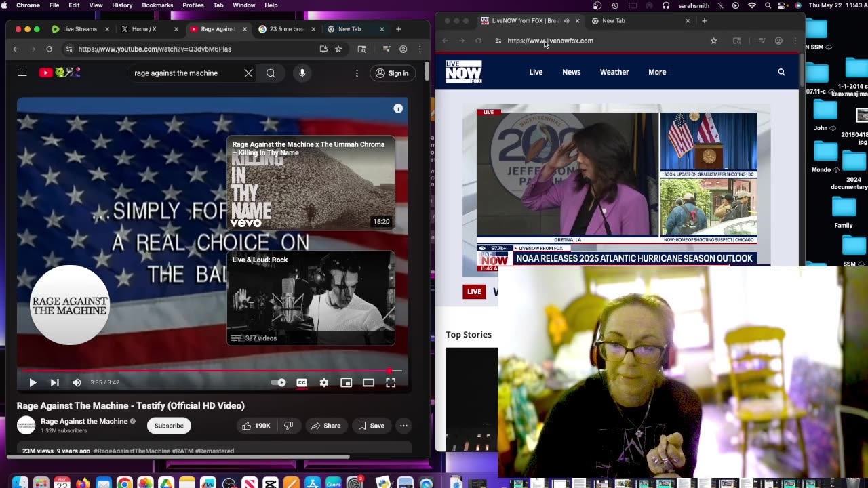This screenshot has height=488, width=868.
Task: Seek on the red video progress bar
Action: click(x=212, y=371)
